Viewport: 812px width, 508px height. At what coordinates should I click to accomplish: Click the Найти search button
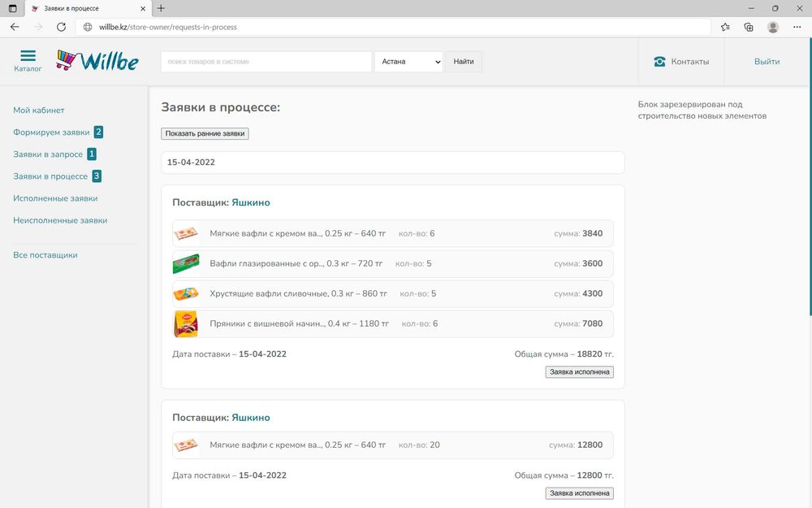[x=464, y=62]
